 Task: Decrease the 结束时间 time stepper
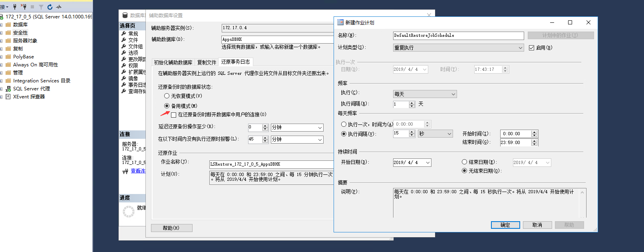point(535,144)
